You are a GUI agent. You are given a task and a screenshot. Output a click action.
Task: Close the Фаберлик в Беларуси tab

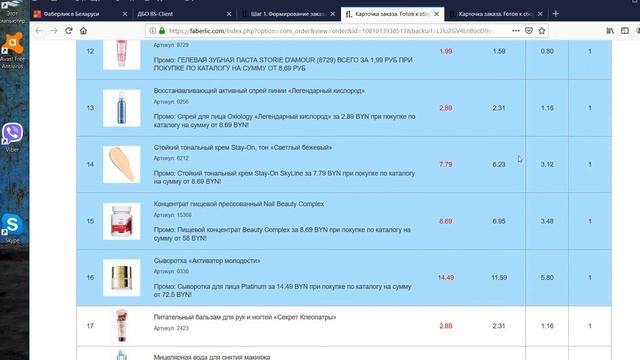point(125,14)
